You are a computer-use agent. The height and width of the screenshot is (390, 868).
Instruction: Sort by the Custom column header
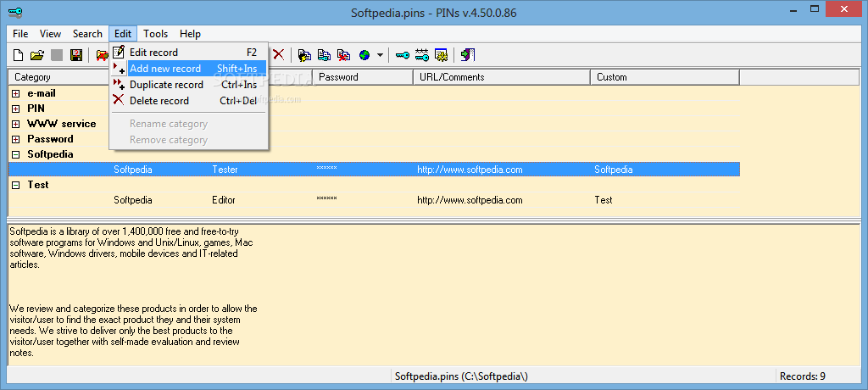point(665,77)
